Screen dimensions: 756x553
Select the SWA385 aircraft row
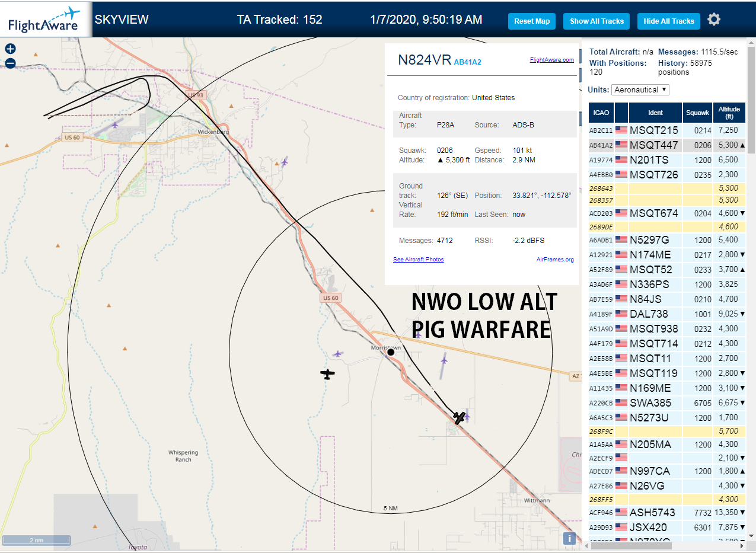click(667, 402)
